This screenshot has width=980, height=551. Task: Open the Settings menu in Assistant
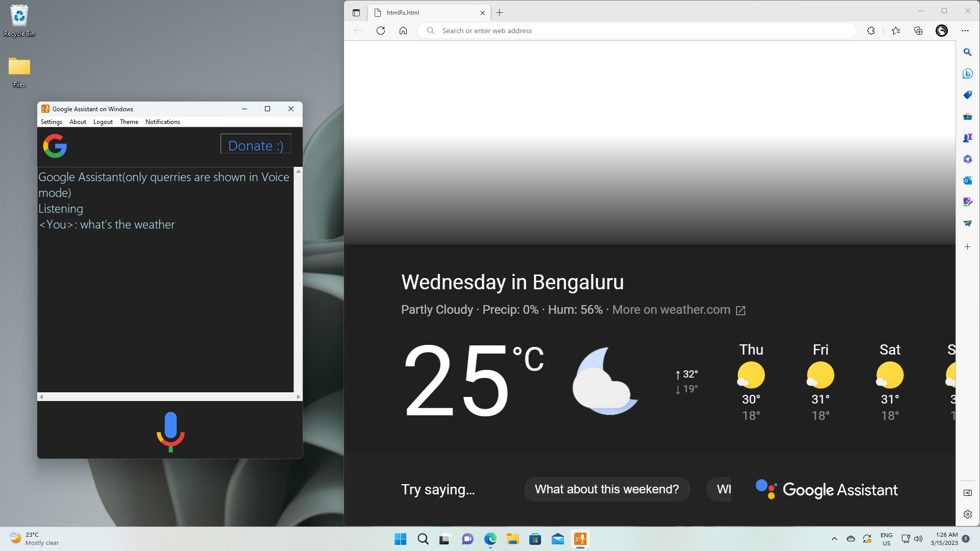51,122
